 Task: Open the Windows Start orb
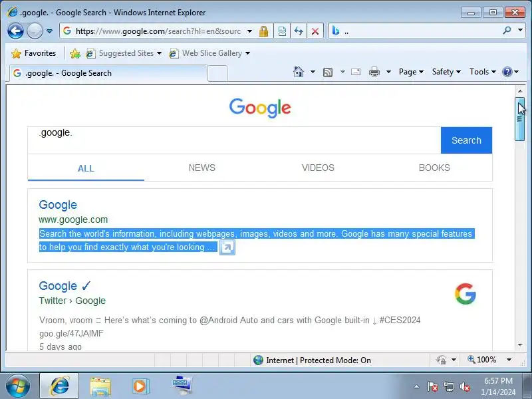pos(18,386)
